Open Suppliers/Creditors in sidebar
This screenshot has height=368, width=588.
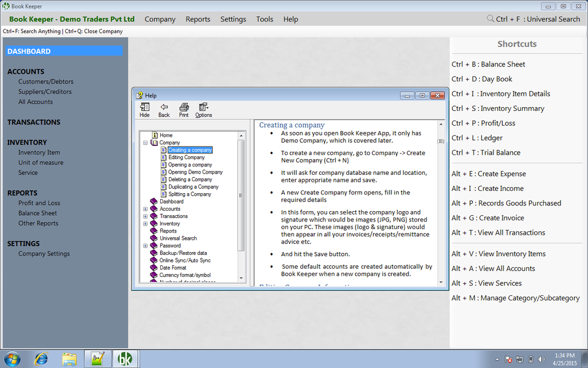pyautogui.click(x=44, y=92)
